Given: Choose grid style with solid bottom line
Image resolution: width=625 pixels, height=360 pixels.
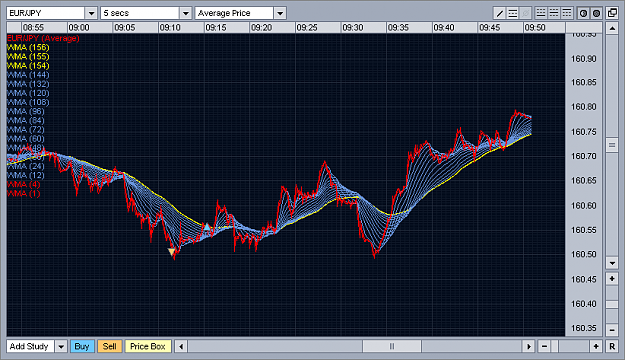Looking at the screenshot, I should (541, 13).
